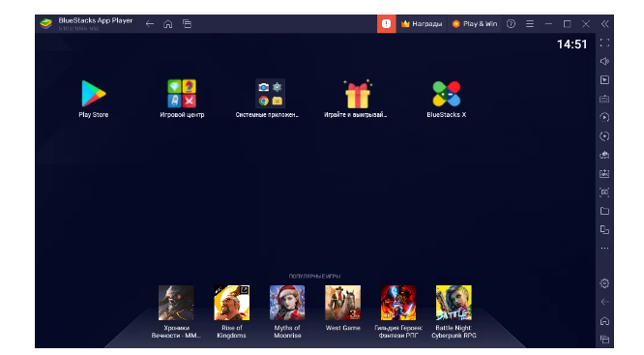Click the volume speaker icon in the sidebar

tap(604, 61)
